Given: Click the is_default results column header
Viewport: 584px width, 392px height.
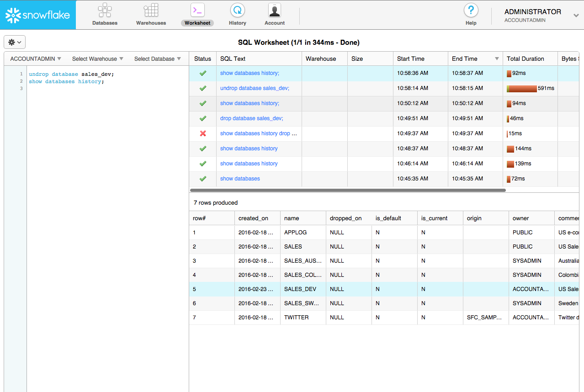Looking at the screenshot, I should pyautogui.click(x=394, y=218).
